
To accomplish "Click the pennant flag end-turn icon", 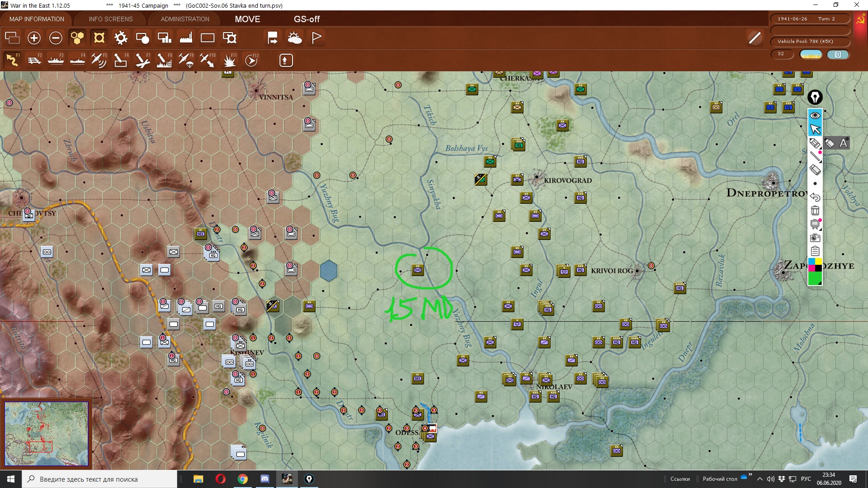I will click(x=316, y=38).
